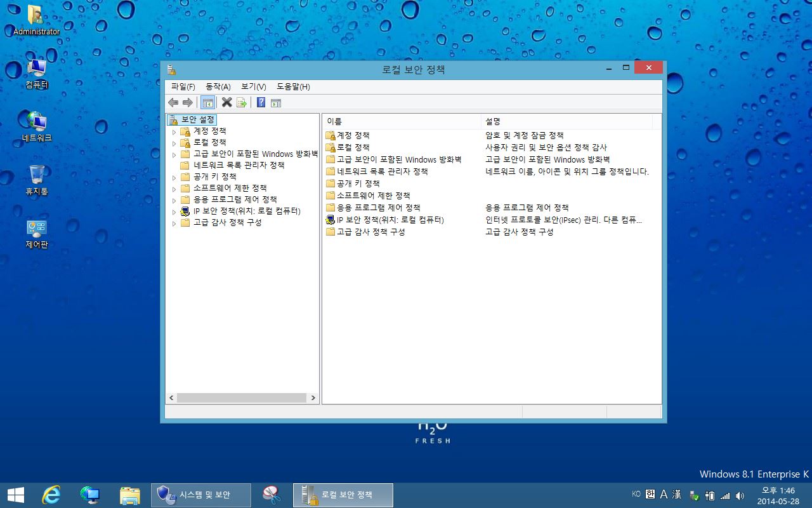812x508 pixels.
Task: Click the KO language indicator
Action: coord(636,494)
